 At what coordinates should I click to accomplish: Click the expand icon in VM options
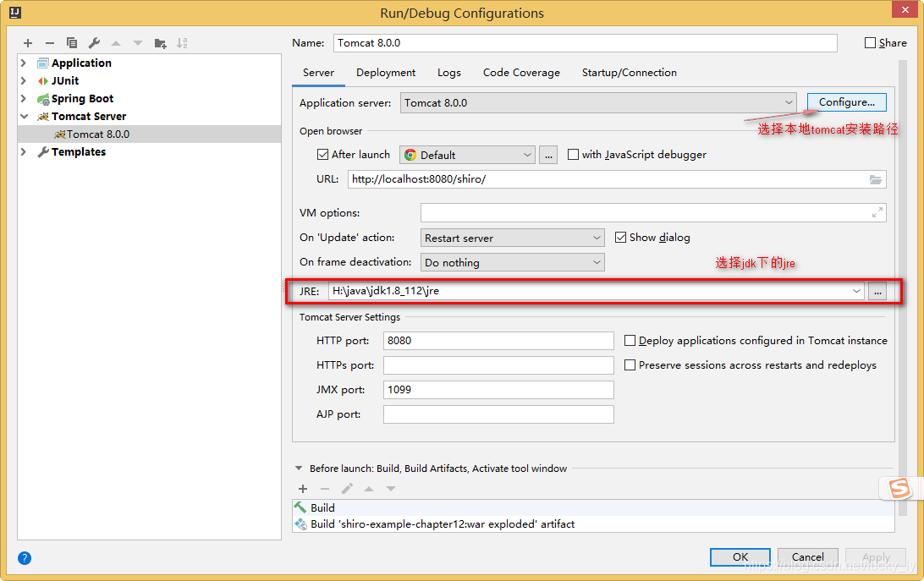(877, 213)
